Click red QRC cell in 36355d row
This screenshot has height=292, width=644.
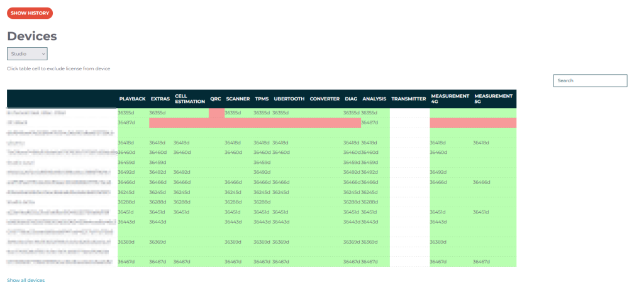(x=216, y=113)
